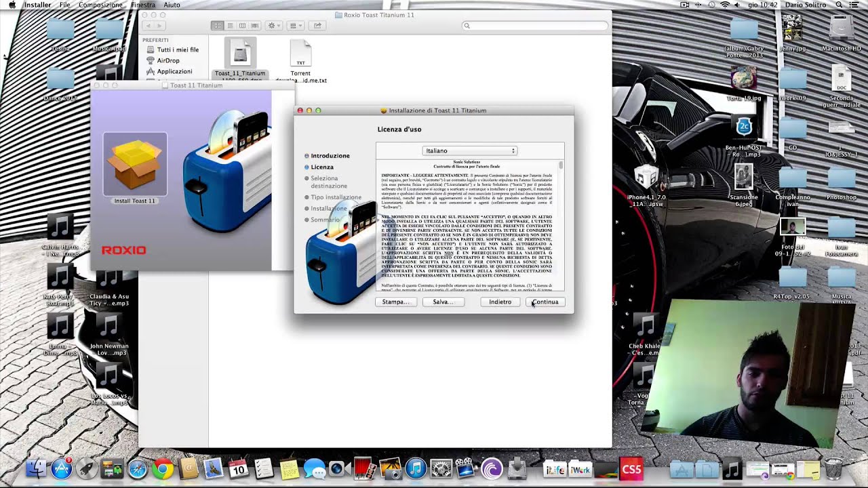
Task: Select Macintosh HD desktop icon
Action: click(842, 34)
